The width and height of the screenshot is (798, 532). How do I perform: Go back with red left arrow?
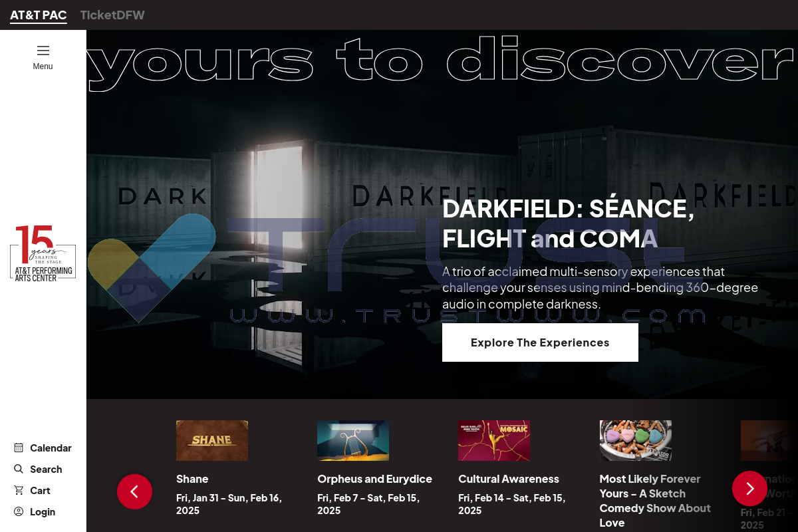point(134,491)
